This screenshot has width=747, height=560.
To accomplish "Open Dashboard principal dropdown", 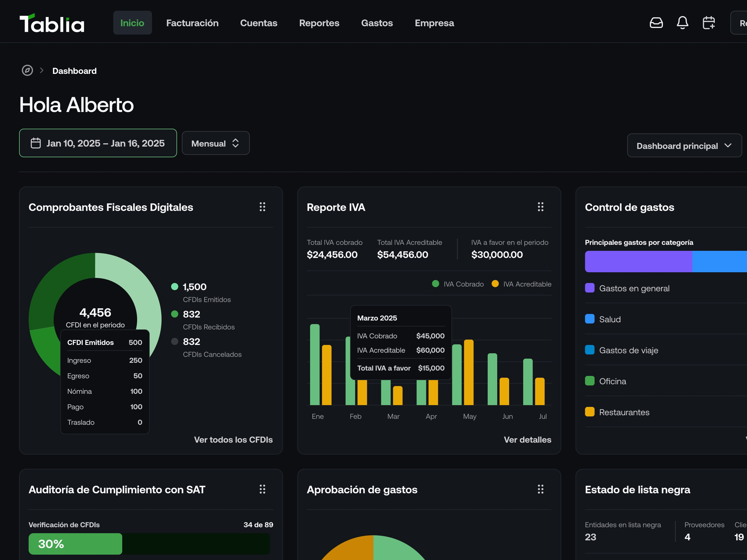I will coord(684,145).
